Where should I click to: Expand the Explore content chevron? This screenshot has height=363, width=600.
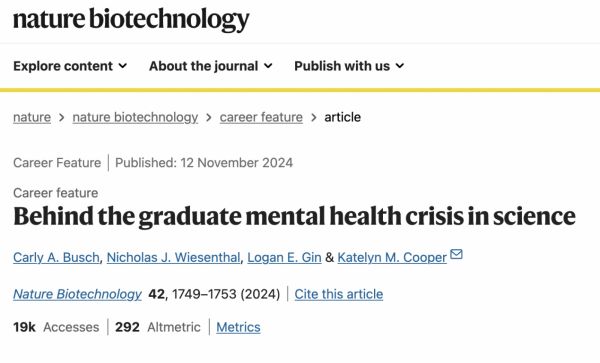tap(123, 66)
